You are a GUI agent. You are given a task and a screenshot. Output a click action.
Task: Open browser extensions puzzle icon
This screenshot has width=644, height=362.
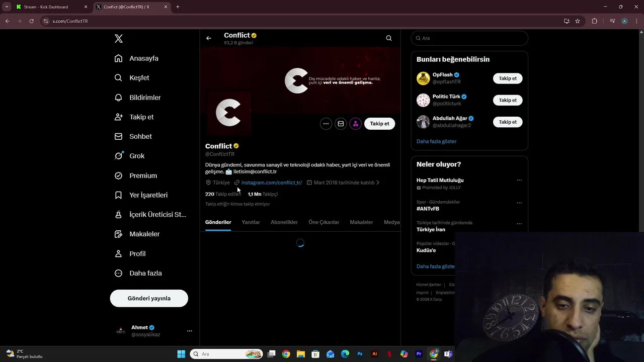(x=594, y=21)
